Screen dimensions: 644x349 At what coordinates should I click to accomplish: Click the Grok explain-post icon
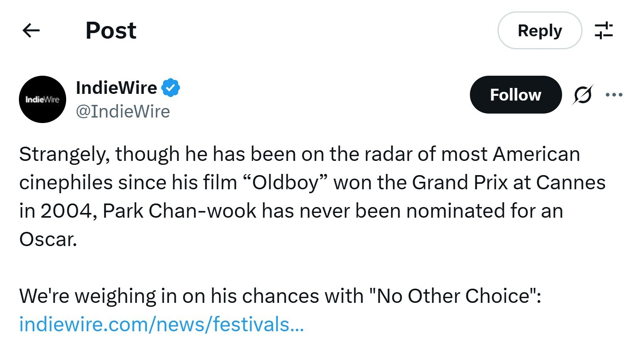click(583, 95)
